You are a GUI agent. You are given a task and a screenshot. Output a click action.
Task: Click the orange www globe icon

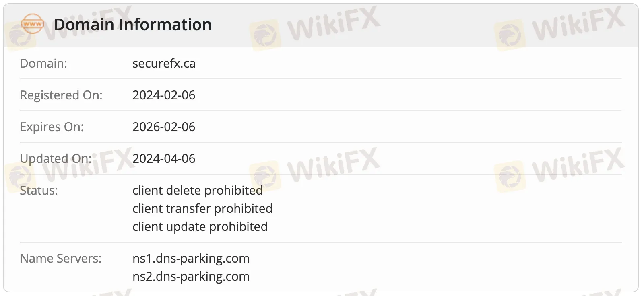tap(32, 24)
